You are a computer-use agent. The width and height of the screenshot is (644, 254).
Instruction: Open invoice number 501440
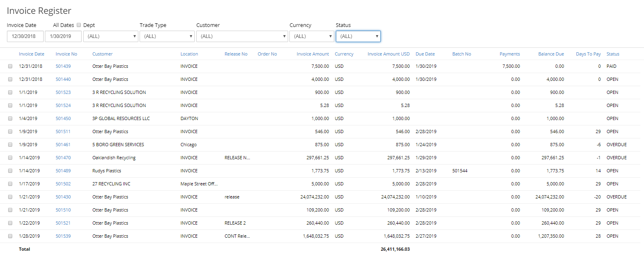tap(63, 79)
